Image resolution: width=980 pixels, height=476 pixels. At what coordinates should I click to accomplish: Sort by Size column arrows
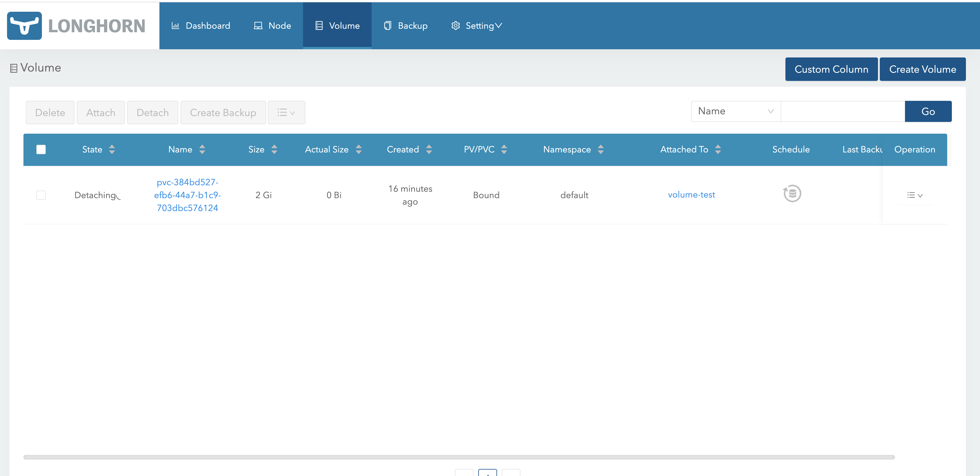pyautogui.click(x=274, y=149)
